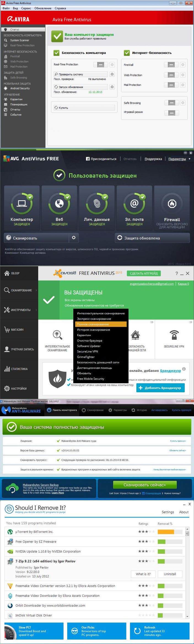The width and height of the screenshot is (194, 644).
Task: Open AVG Поддержка link
Action: click(x=153, y=159)
